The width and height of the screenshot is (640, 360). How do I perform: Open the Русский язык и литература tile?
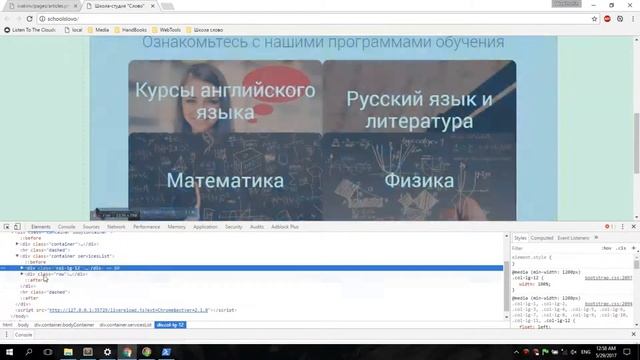click(420, 97)
